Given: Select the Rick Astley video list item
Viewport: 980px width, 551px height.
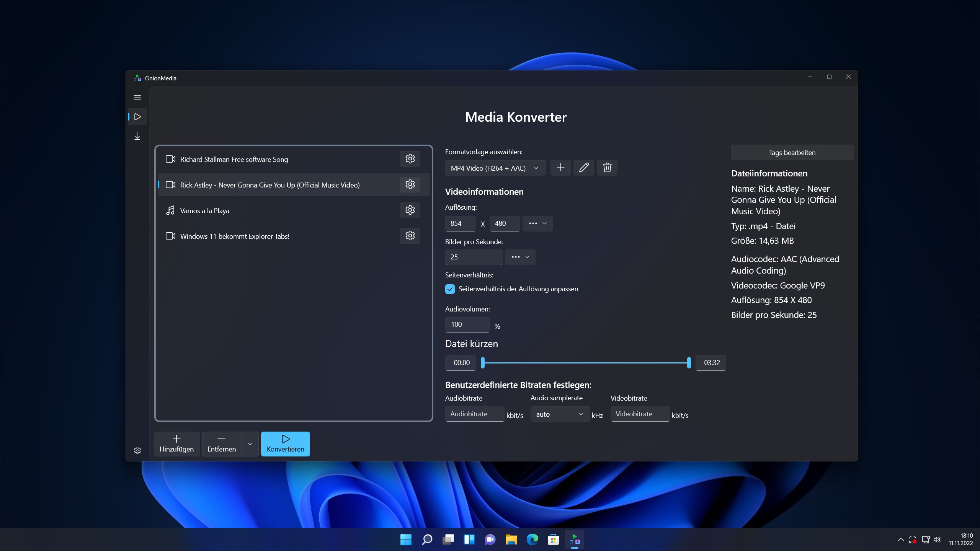Looking at the screenshot, I should pos(294,185).
